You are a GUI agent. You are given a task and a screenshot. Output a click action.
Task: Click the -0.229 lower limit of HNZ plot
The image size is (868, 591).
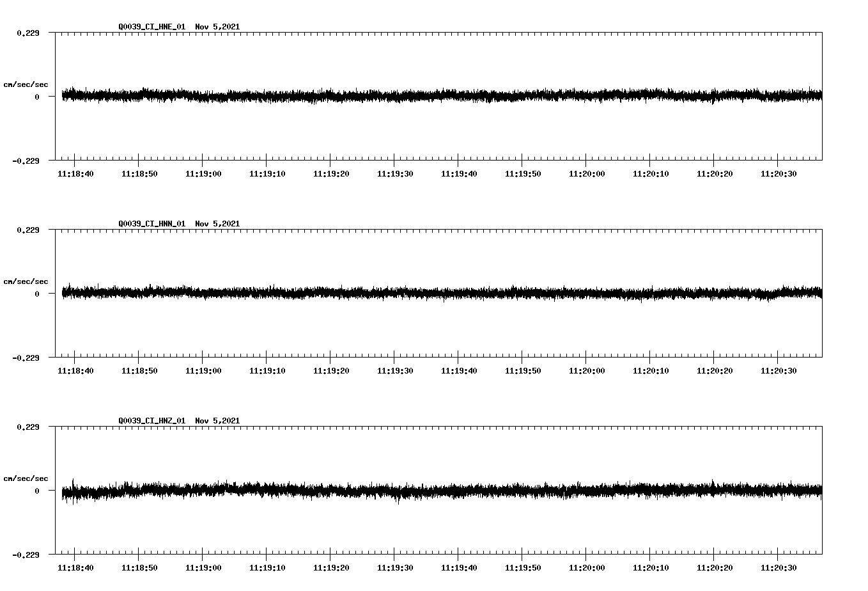[26, 555]
